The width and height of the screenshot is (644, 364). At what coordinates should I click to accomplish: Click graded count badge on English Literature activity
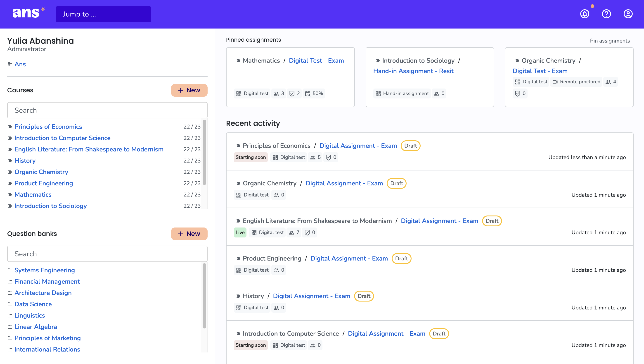tap(310, 232)
